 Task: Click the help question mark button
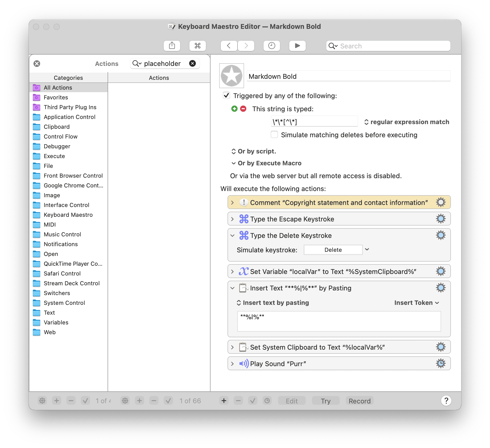446,401
